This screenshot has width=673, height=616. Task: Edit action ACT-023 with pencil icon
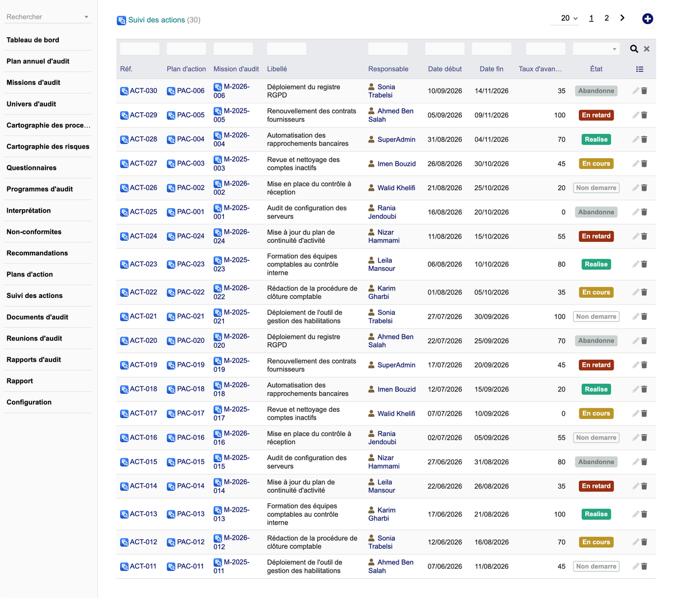635,264
